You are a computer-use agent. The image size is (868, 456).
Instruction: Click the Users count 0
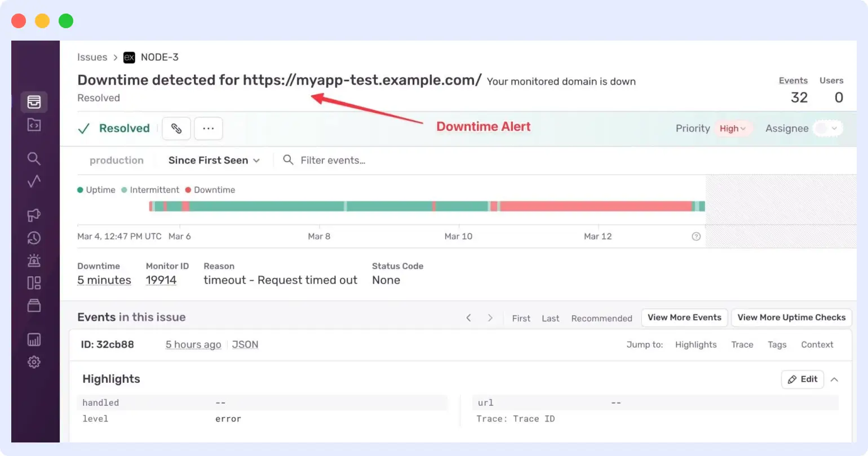click(x=839, y=98)
